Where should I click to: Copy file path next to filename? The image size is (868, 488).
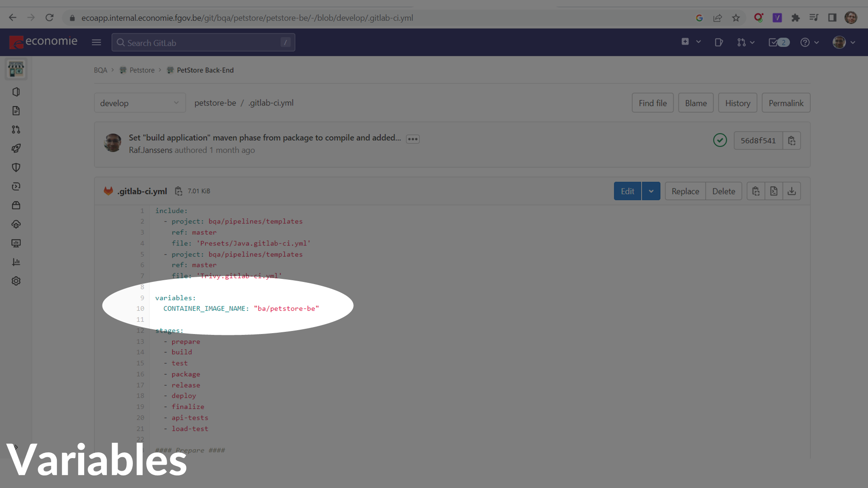pyautogui.click(x=178, y=191)
